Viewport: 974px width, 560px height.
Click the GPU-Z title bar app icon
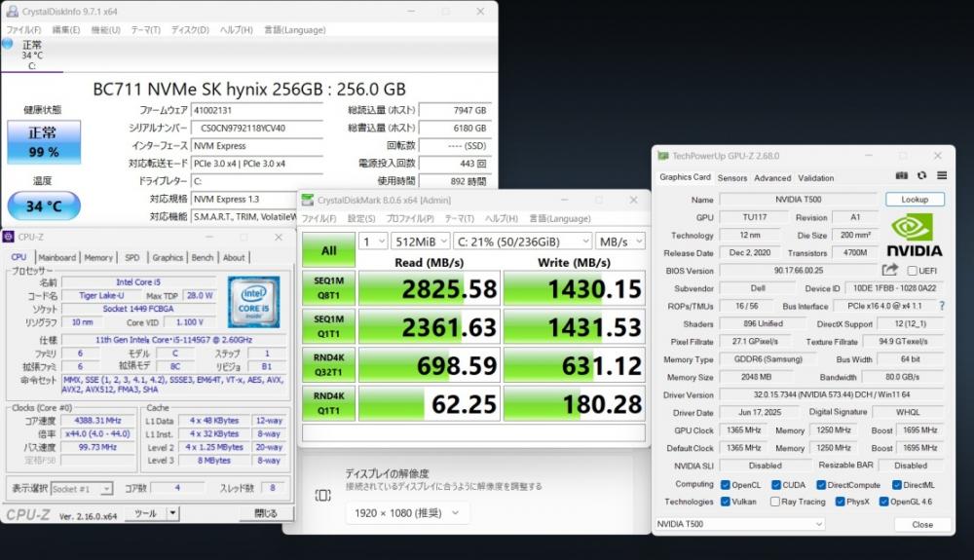[663, 156]
